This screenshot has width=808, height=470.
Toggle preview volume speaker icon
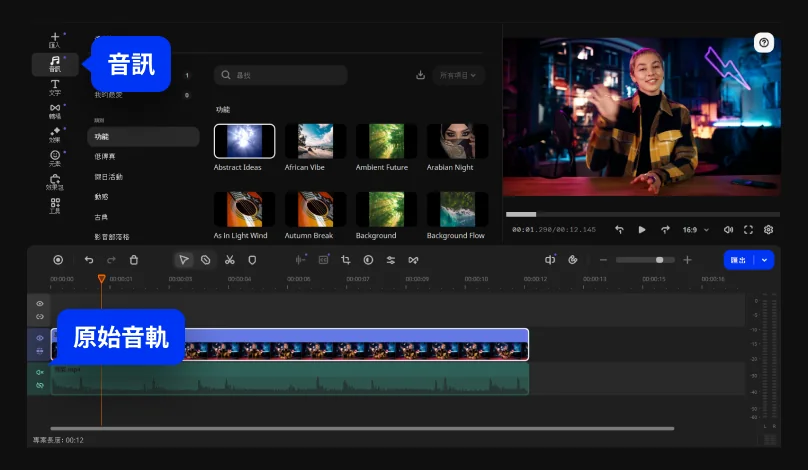click(728, 230)
